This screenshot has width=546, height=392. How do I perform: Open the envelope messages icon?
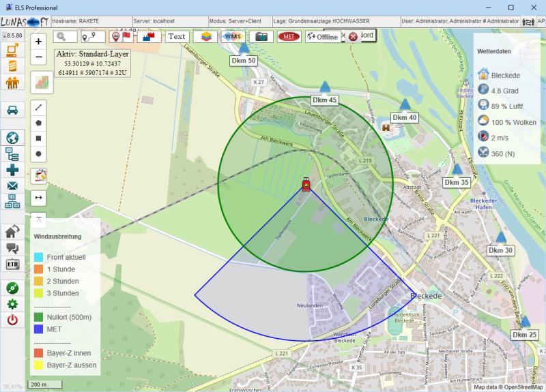(12, 185)
